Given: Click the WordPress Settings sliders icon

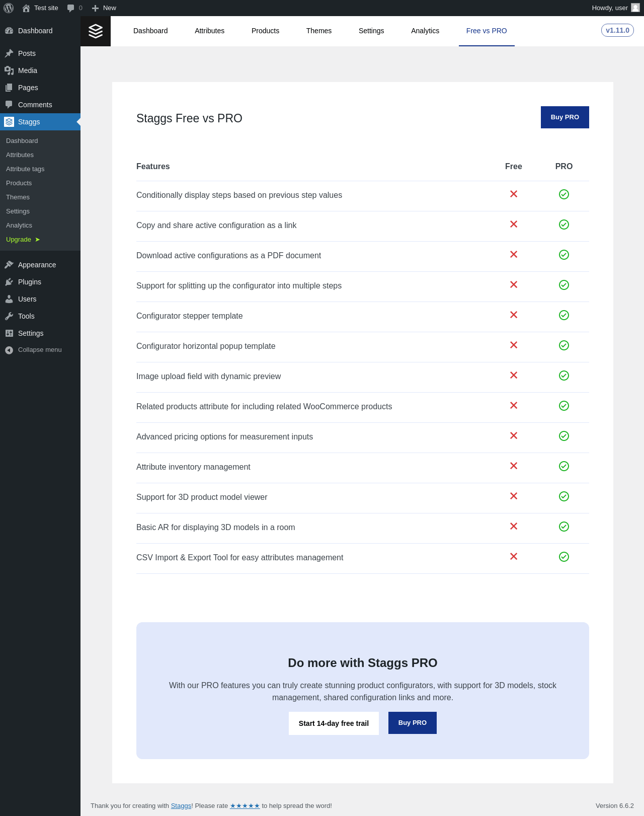Looking at the screenshot, I should pos(9,333).
